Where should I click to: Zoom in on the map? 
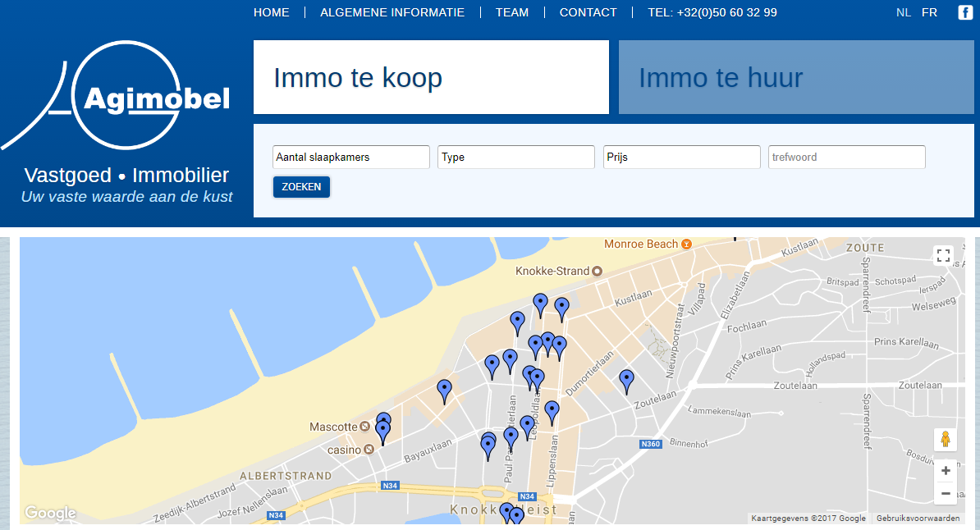click(946, 471)
